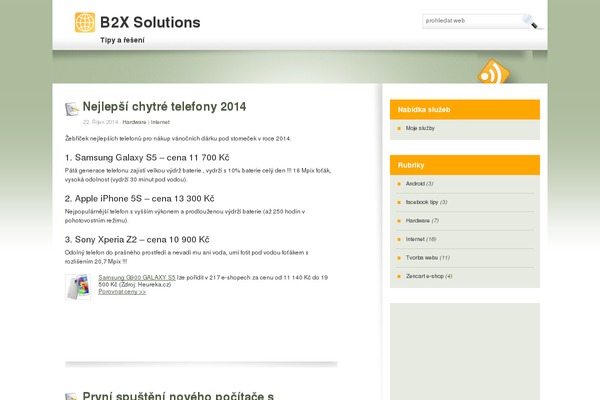Click the Rubriky widget header
This screenshot has width=600, height=400.
[x=465, y=165]
